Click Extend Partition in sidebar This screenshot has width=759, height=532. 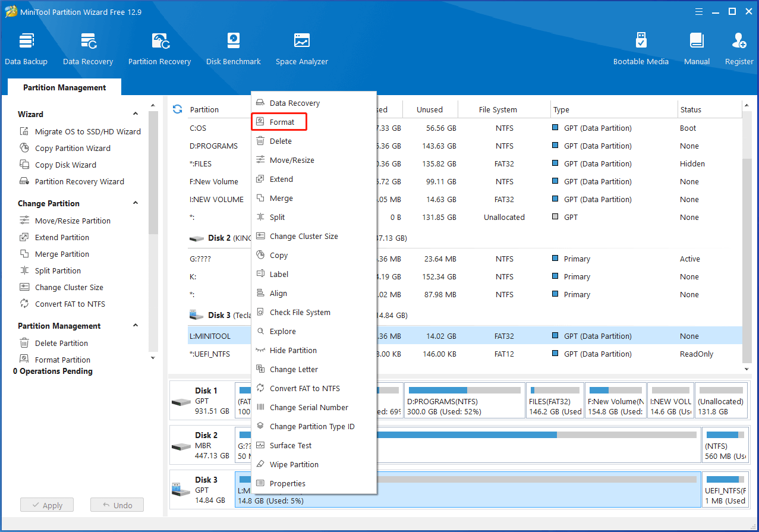pyautogui.click(x=55, y=237)
